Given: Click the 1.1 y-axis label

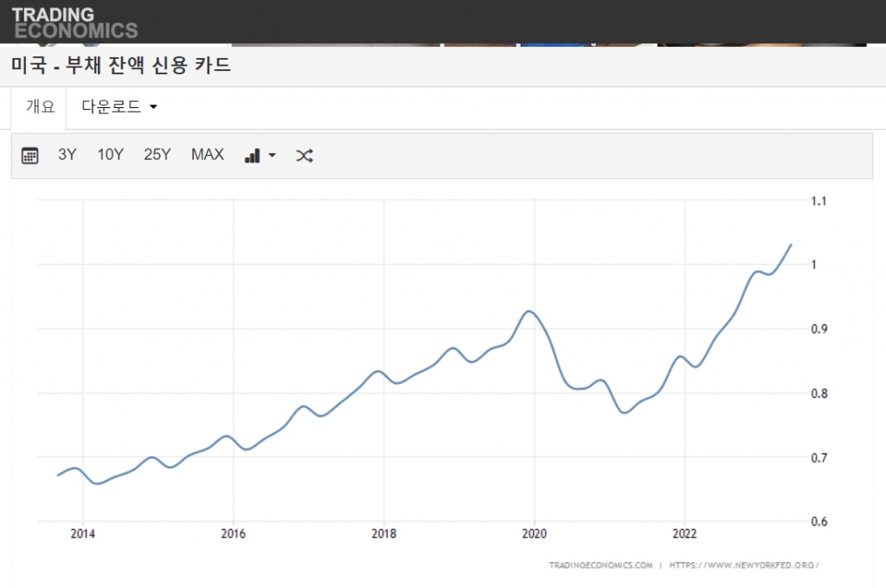Looking at the screenshot, I should [819, 201].
